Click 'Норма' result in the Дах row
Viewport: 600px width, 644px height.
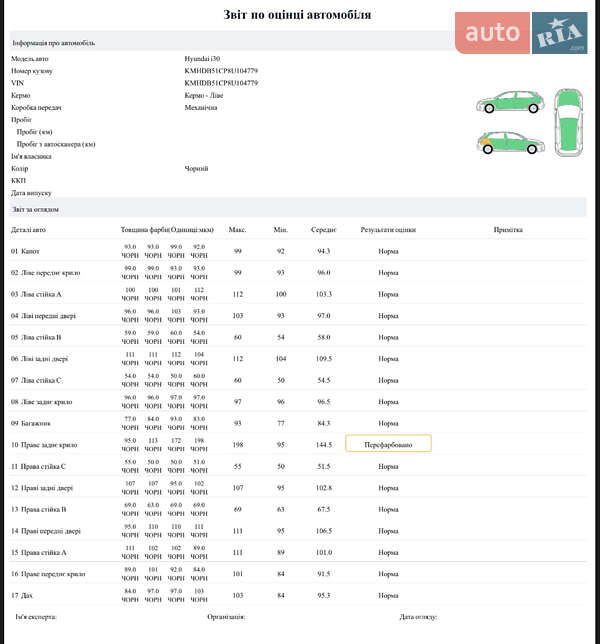[x=389, y=596]
